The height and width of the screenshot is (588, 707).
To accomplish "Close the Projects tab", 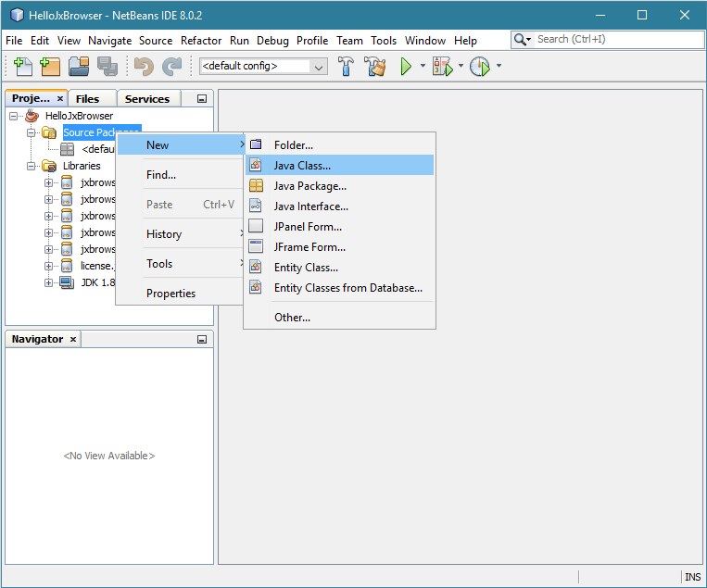I will coord(60,98).
